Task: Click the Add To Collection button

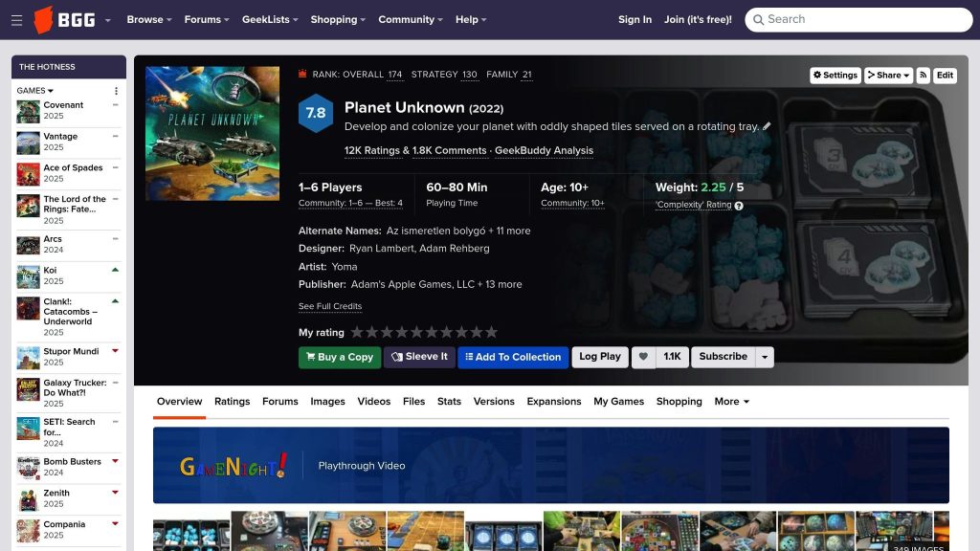Action: coord(513,357)
